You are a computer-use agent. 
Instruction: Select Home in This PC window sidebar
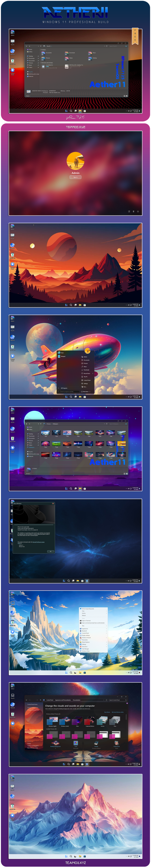pyautogui.click(x=30, y=49)
